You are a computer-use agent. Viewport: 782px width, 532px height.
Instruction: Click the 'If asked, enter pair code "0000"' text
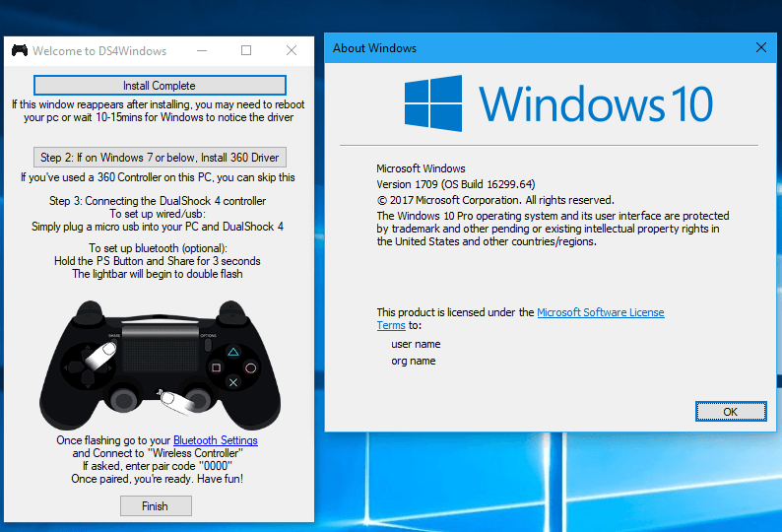[x=158, y=466]
